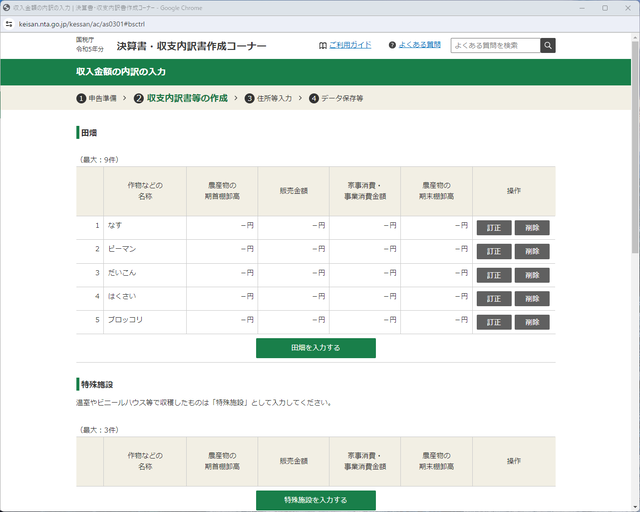Open the ご利用ガイド link
The image size is (640, 512).
coord(350,45)
